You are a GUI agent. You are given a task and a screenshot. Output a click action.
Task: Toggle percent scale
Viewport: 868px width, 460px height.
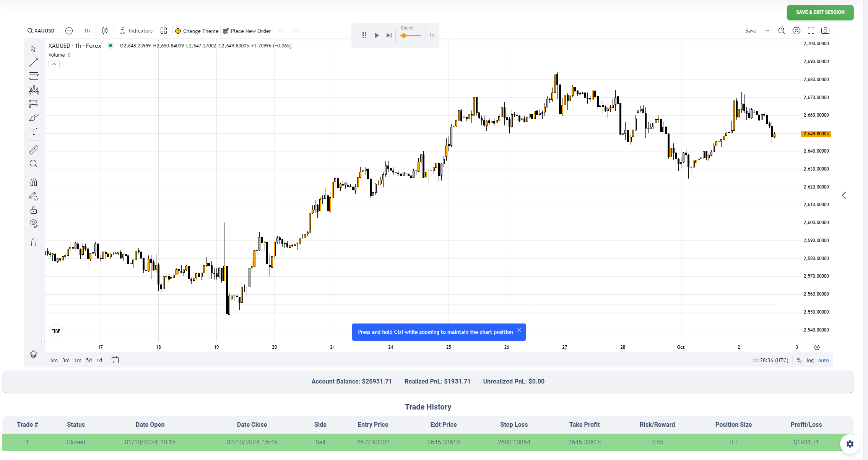tap(799, 360)
